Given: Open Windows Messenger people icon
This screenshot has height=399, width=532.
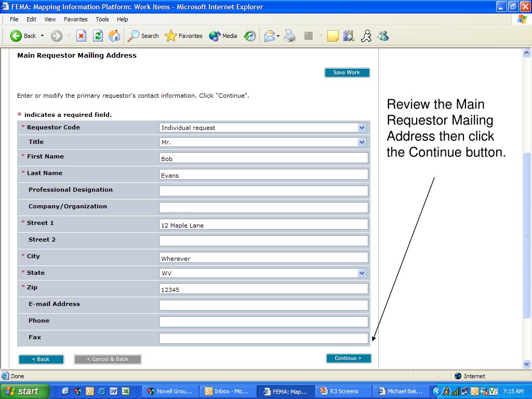Looking at the screenshot, I should (x=383, y=36).
